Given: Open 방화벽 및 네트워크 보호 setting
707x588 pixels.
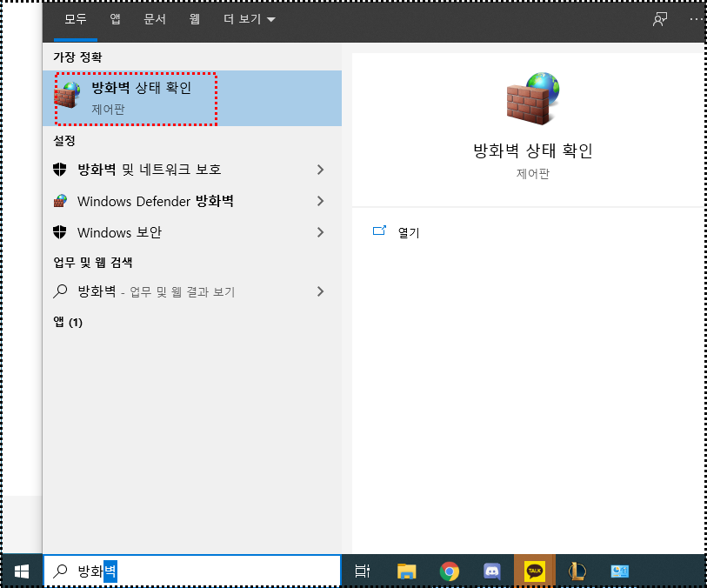Looking at the screenshot, I should pyautogui.click(x=192, y=170).
